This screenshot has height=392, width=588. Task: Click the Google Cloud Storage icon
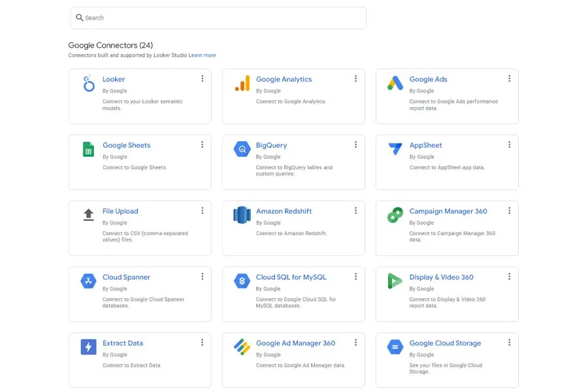pyautogui.click(x=395, y=347)
